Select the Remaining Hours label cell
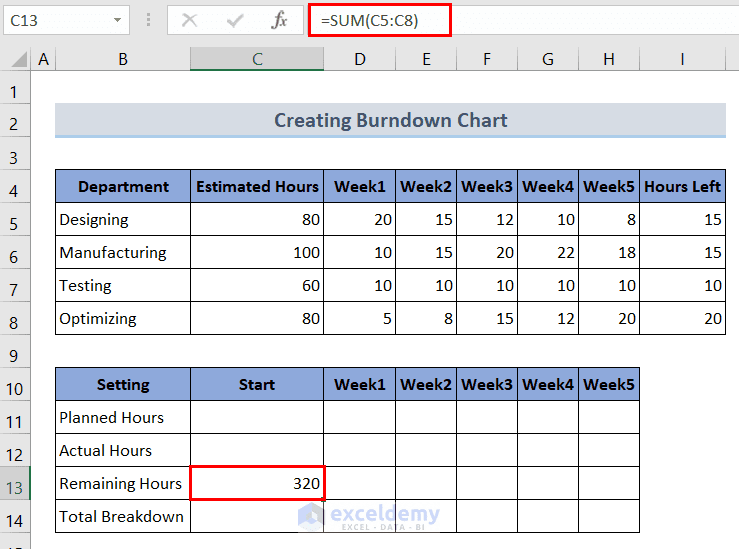The width and height of the screenshot is (739, 549). click(123, 483)
